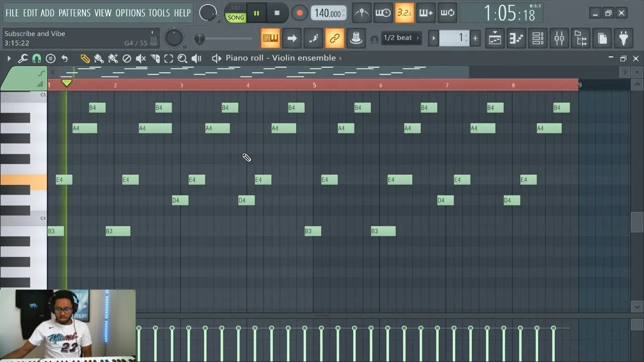Open the piano roll options arrow menu
Screen dimensions: 644x362
coord(9,58)
